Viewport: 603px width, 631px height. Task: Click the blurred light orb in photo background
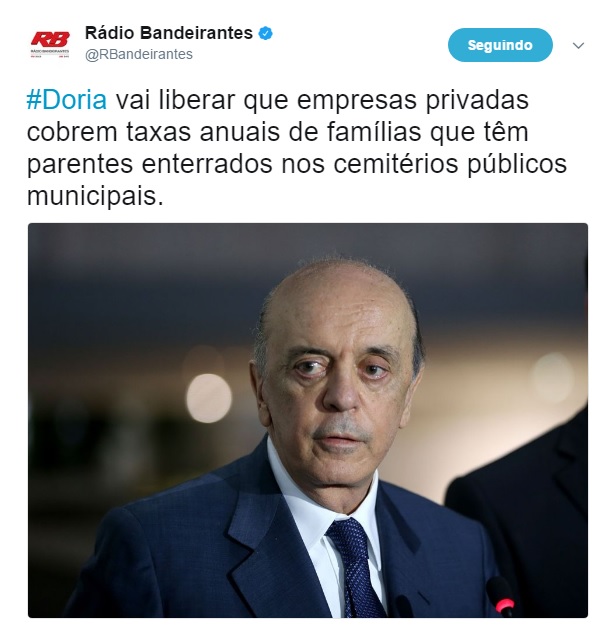pyautogui.click(x=209, y=398)
